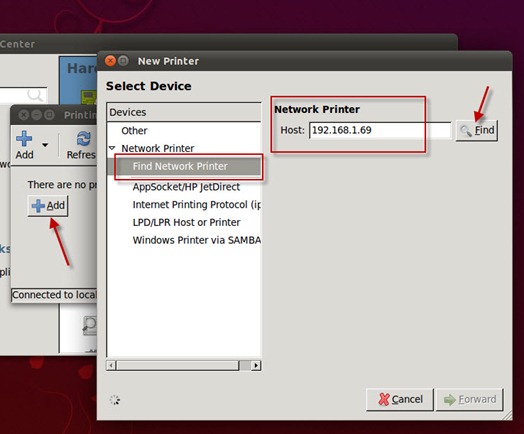Click the greyed-out Forward button
This screenshot has width=524, height=434.
[x=470, y=399]
